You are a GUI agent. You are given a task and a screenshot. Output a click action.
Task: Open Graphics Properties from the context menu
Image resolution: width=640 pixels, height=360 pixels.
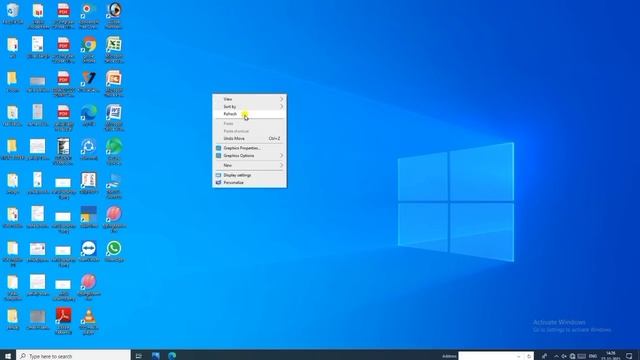coord(249,148)
